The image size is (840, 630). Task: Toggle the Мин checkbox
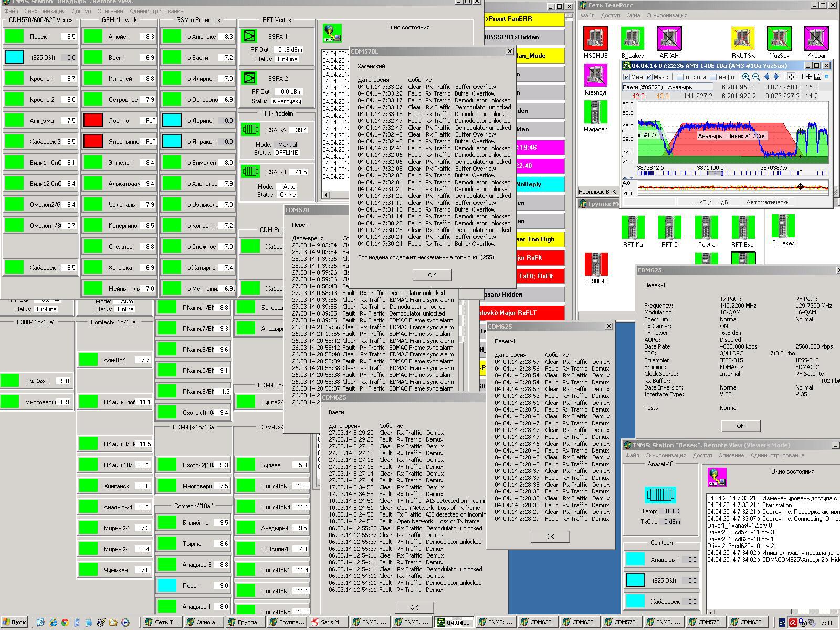[x=626, y=77]
